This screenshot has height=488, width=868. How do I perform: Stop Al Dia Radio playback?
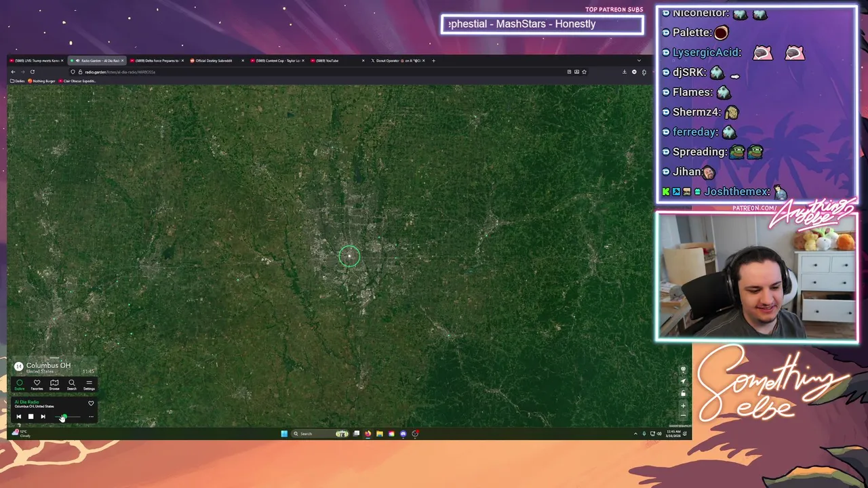coord(31,416)
